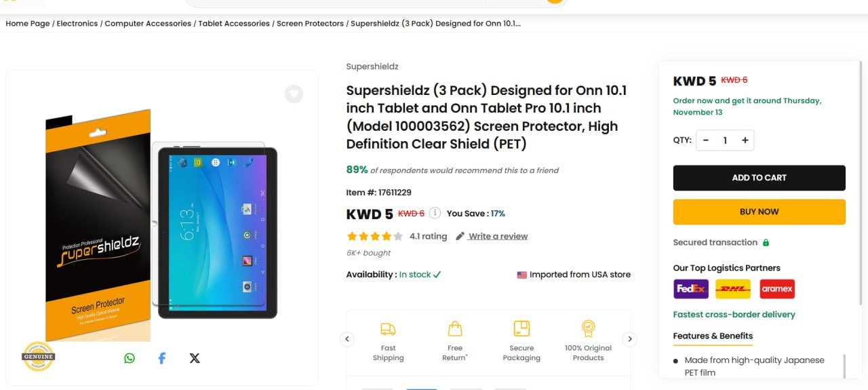Click the quantity input field
Viewport: 868px width, 390px height.
725,140
